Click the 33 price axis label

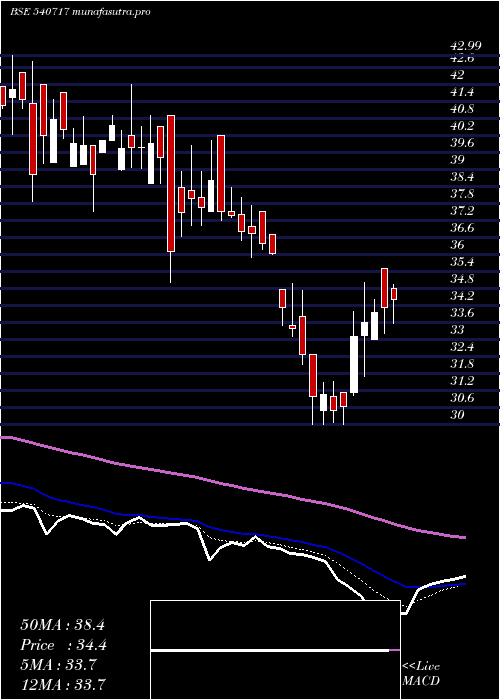[x=458, y=330]
